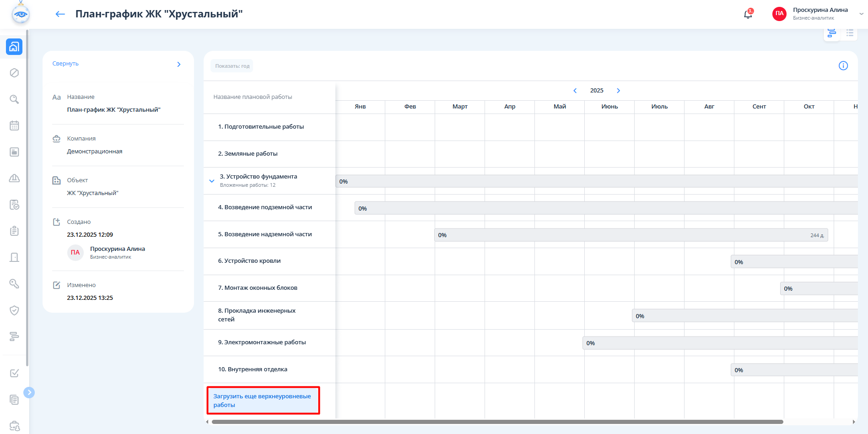Click the shield check icon in sidebar
The image size is (868, 434).
click(14, 310)
